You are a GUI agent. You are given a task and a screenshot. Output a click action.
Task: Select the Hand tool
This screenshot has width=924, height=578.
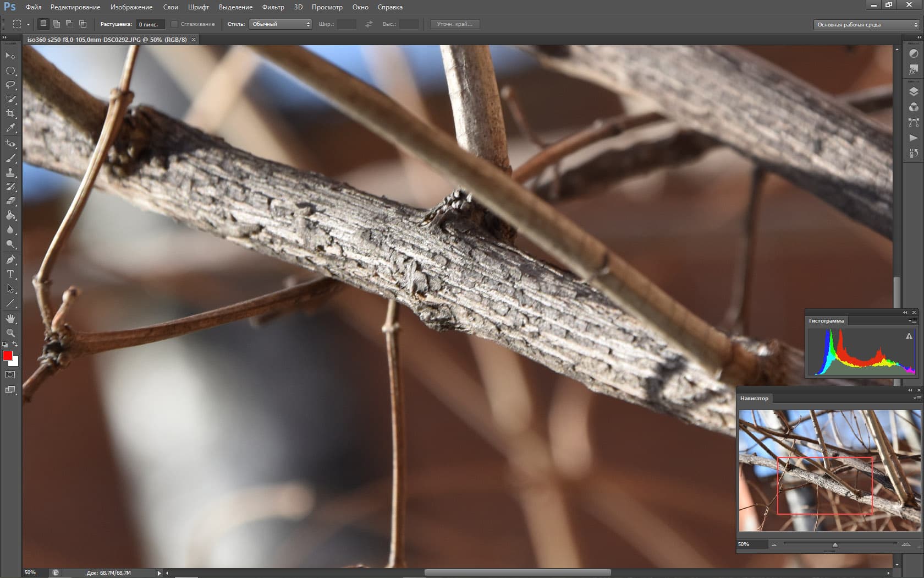(10, 319)
